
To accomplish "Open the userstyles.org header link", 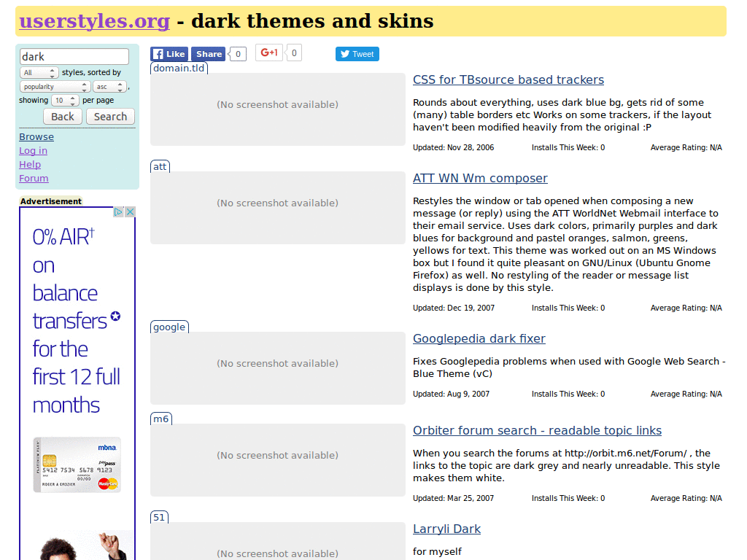I will point(94,21).
